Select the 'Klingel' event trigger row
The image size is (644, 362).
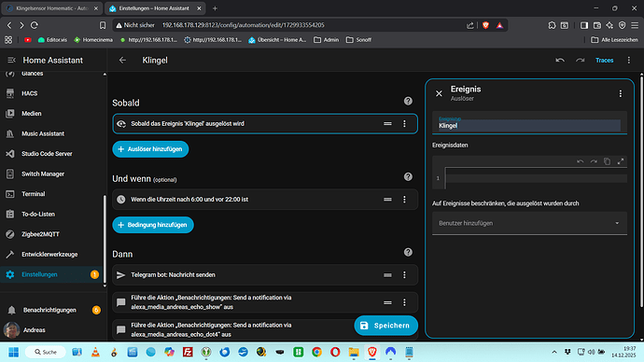pyautogui.click(x=265, y=123)
